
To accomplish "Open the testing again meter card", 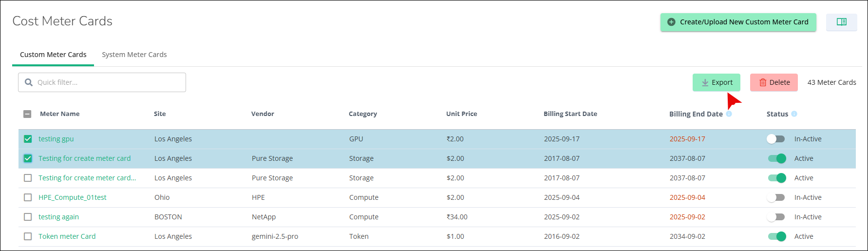I will pos(58,217).
